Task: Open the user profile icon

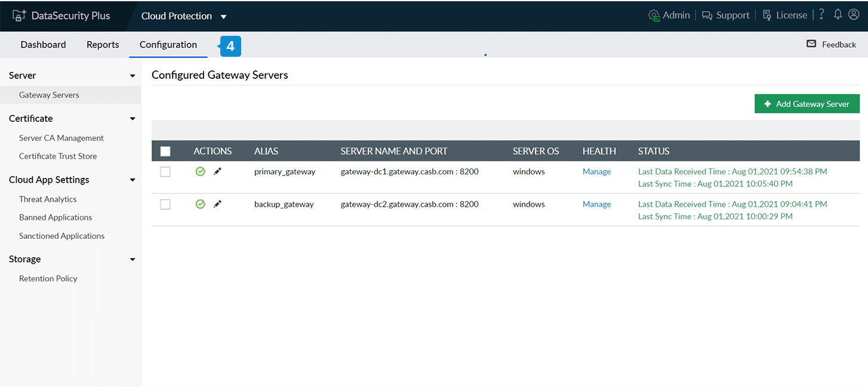Action: click(x=854, y=15)
